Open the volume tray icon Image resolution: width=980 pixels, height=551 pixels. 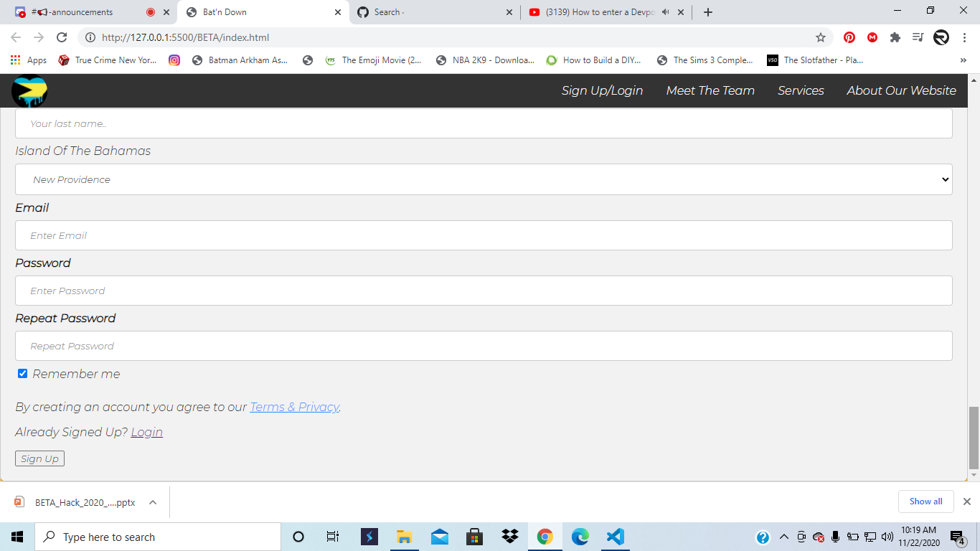(887, 537)
